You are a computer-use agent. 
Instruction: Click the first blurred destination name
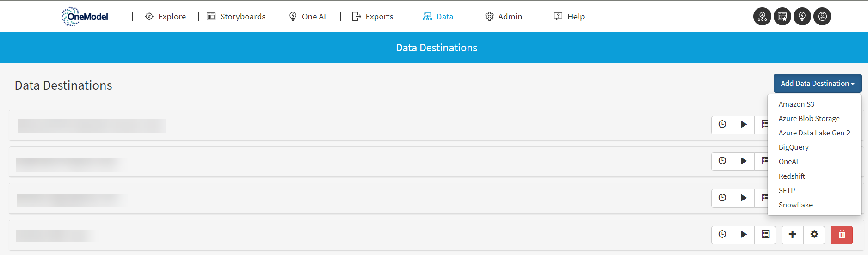coord(92,126)
